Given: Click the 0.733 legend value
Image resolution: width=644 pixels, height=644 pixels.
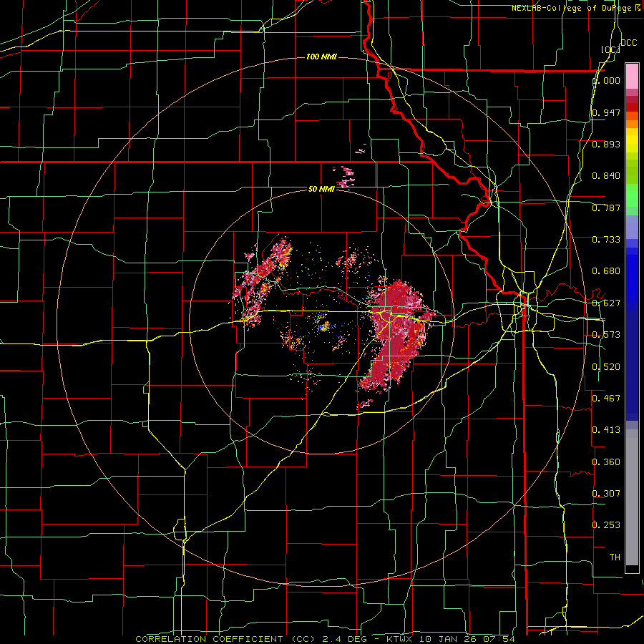Looking at the screenshot, I should 606,240.
